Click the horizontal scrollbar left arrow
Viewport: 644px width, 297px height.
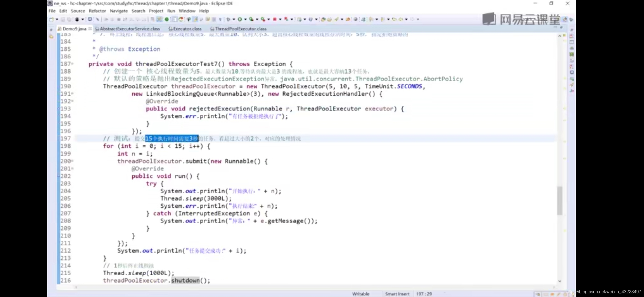tap(76, 287)
